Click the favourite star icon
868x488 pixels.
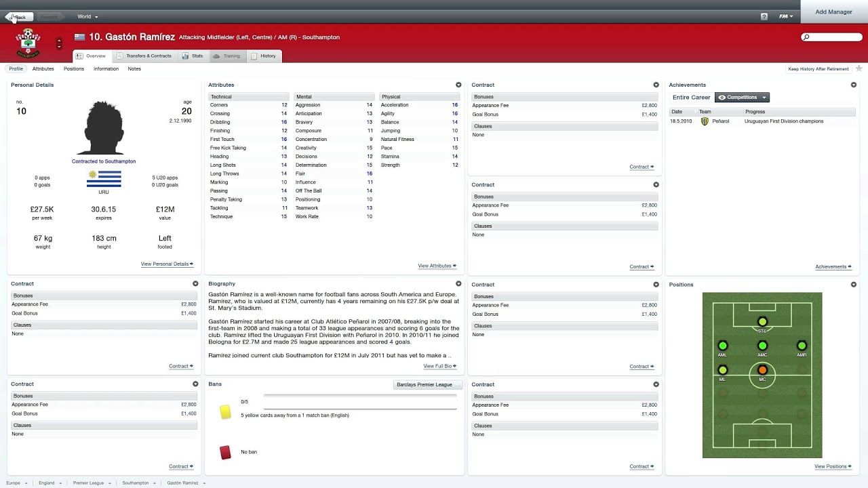coord(859,68)
